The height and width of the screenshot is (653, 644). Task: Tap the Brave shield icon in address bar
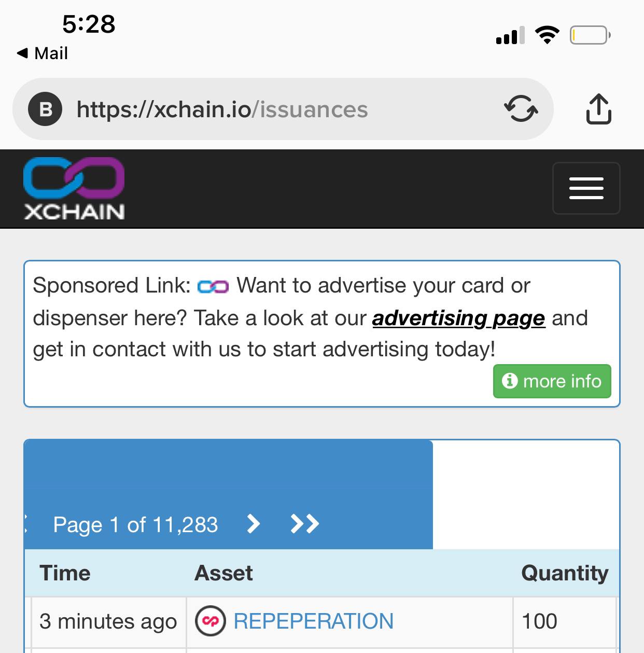tap(45, 109)
